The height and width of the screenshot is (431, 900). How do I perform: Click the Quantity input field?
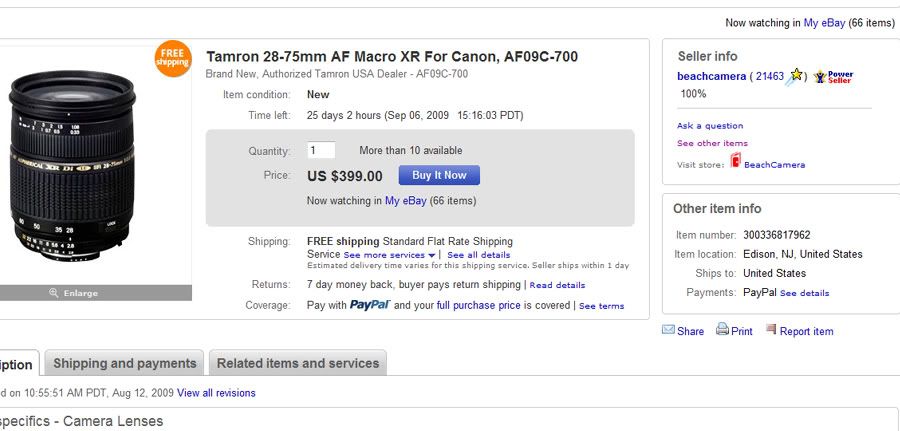321,150
